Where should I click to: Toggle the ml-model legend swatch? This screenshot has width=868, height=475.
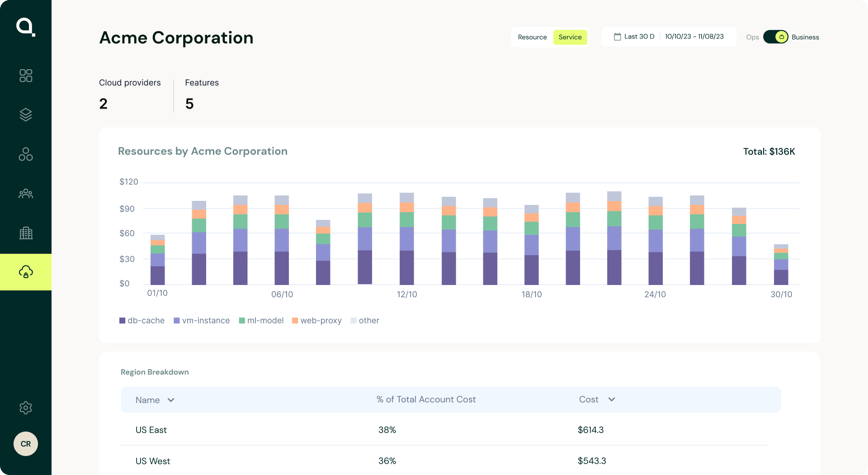242,321
